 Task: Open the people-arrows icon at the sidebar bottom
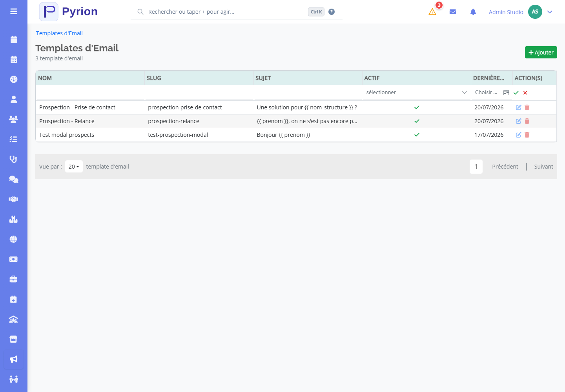(x=14, y=379)
